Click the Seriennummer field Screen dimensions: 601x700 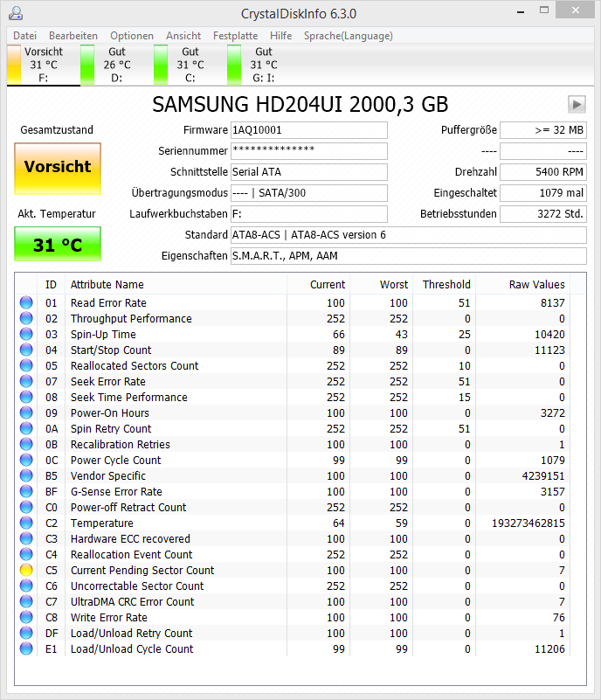(308, 151)
